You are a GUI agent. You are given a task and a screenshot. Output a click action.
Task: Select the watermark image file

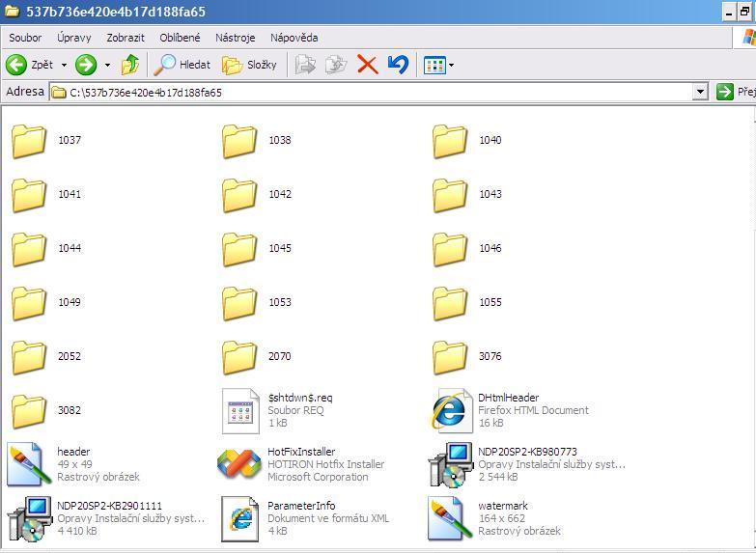(x=450, y=518)
